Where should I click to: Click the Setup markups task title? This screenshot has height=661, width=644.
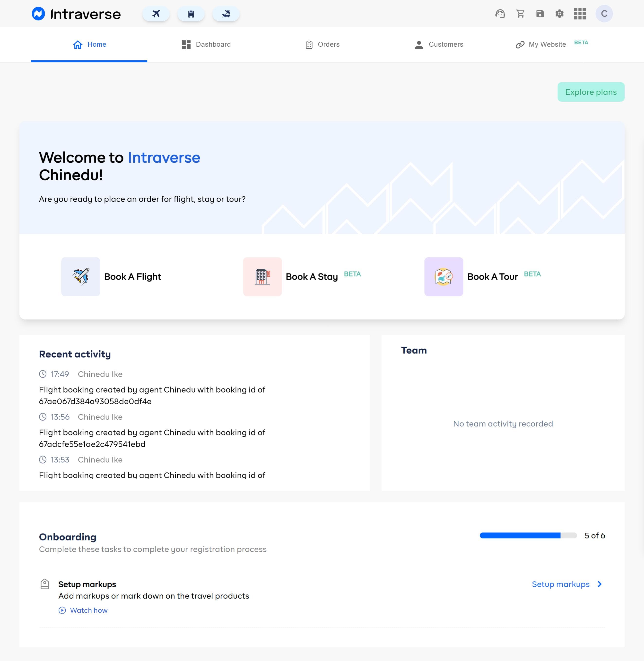(87, 584)
